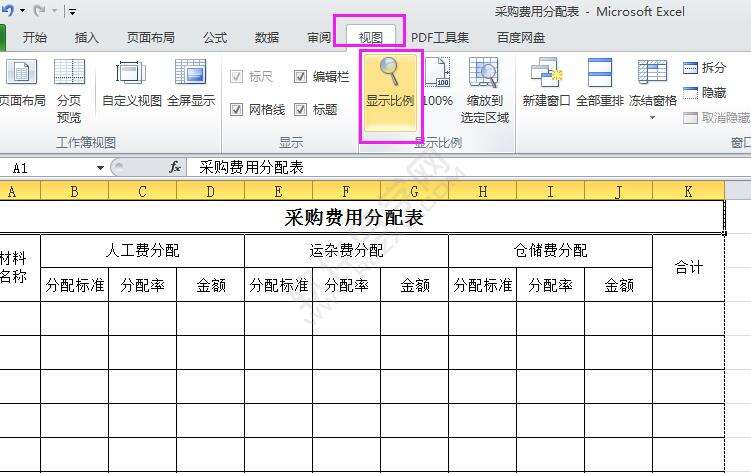Select column B header
The width and height of the screenshot is (751, 473).
(x=75, y=191)
